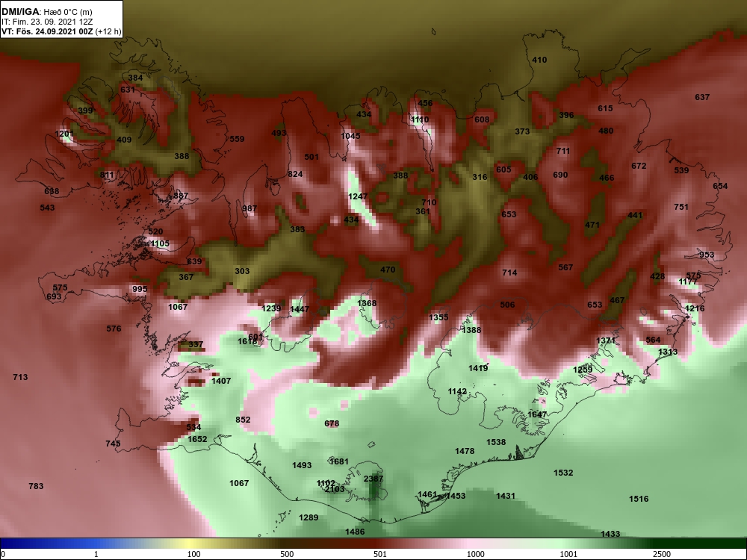Select the 637 value
The image size is (747, 560).
point(702,97)
